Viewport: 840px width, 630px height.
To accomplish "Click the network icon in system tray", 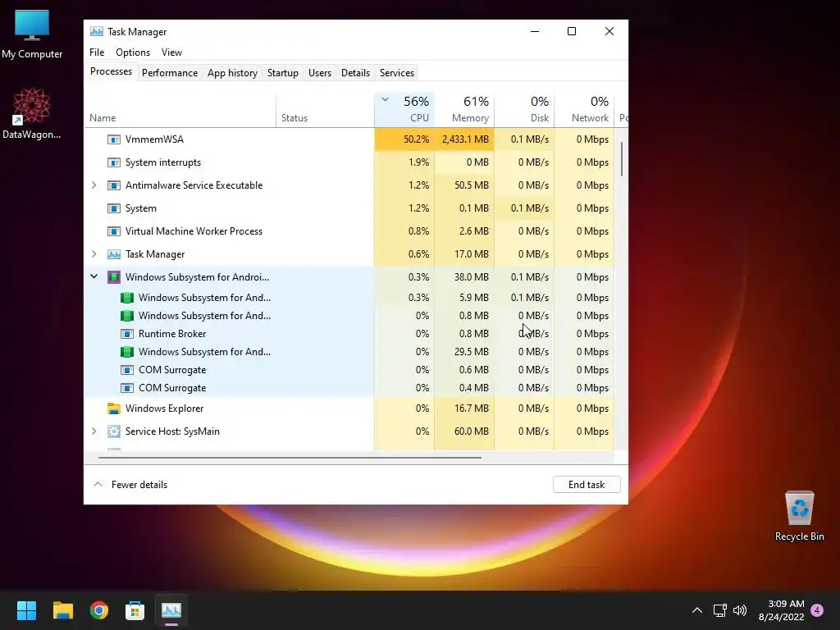I will 719,610.
